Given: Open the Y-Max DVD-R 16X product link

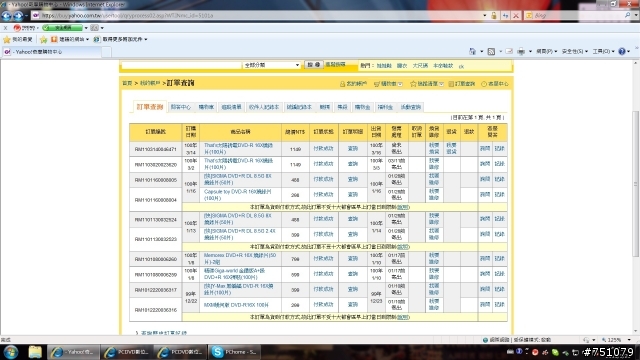Looking at the screenshot, I should click(x=239, y=289).
